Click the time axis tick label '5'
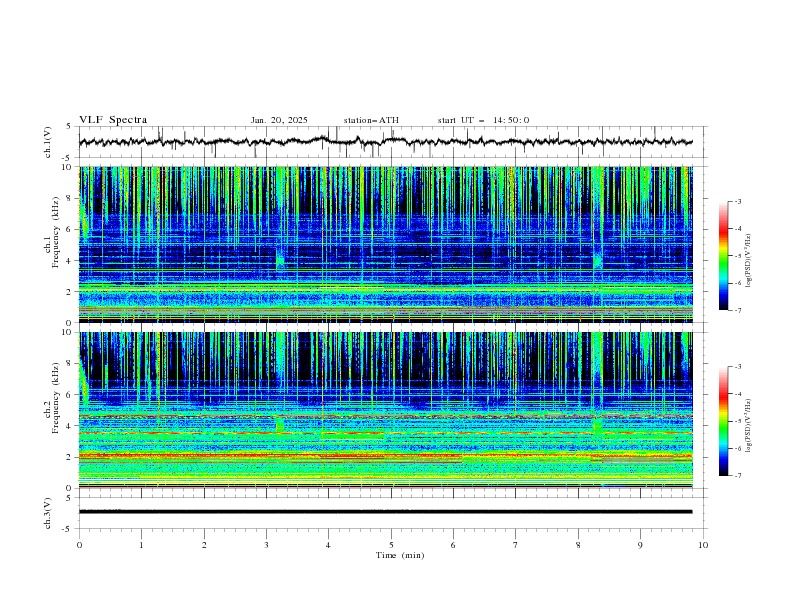 coord(391,545)
